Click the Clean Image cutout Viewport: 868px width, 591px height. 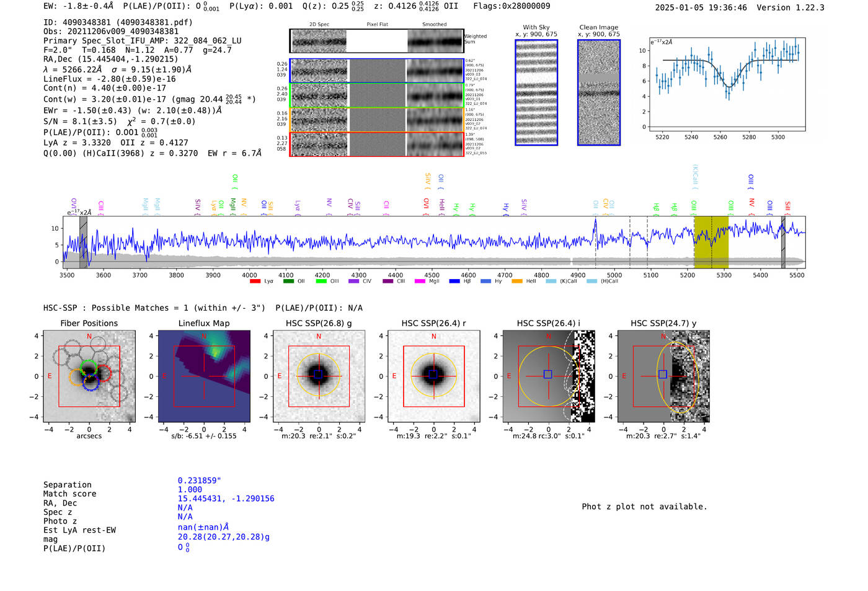(x=599, y=92)
